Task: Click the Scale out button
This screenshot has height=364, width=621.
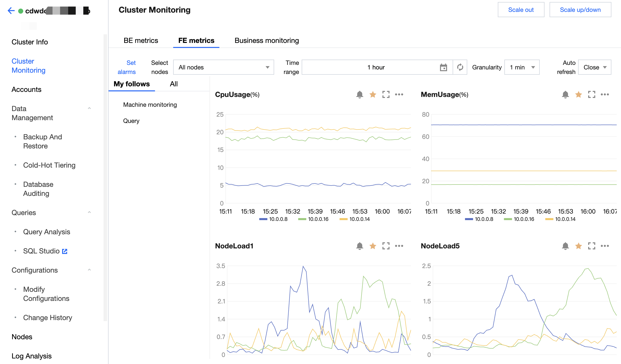Action: (521, 10)
